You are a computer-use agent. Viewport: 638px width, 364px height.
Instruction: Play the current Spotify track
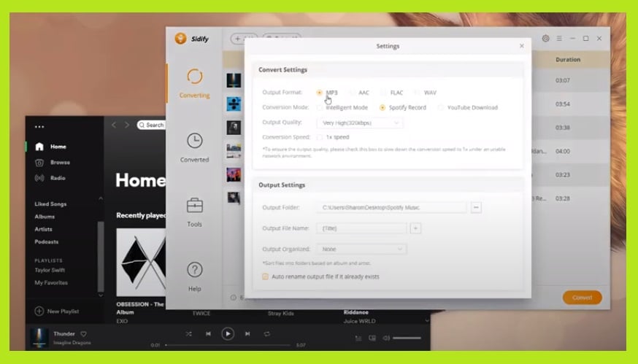click(x=228, y=334)
